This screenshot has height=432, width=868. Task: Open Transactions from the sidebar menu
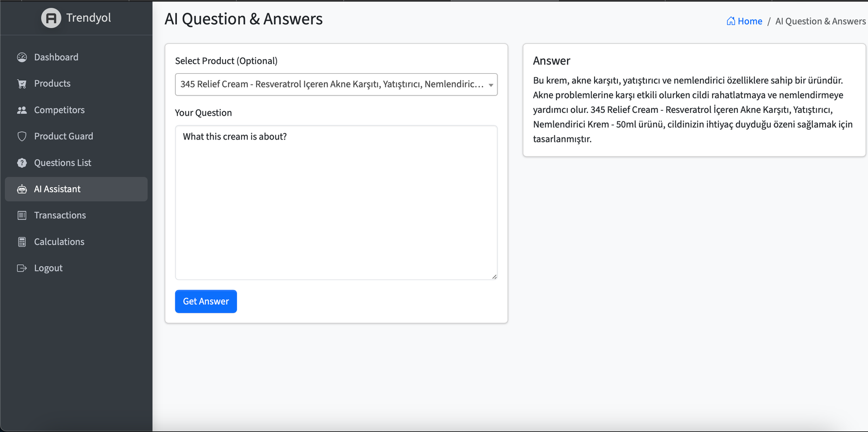(60, 215)
